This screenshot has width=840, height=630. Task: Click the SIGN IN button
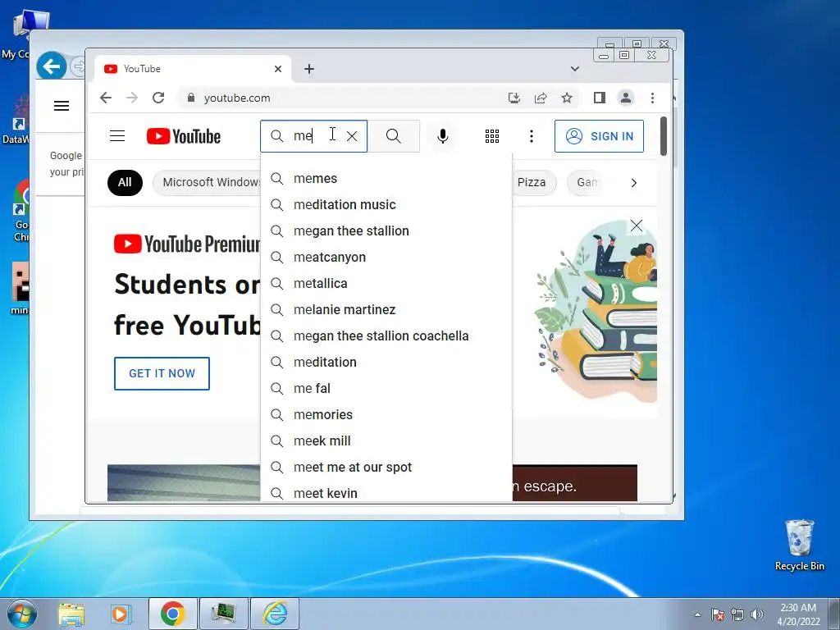click(x=599, y=136)
